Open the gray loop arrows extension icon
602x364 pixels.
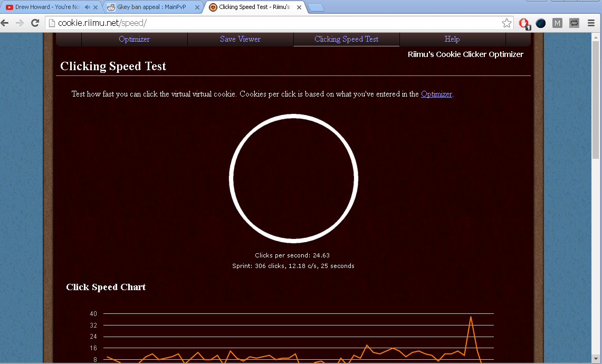click(574, 23)
